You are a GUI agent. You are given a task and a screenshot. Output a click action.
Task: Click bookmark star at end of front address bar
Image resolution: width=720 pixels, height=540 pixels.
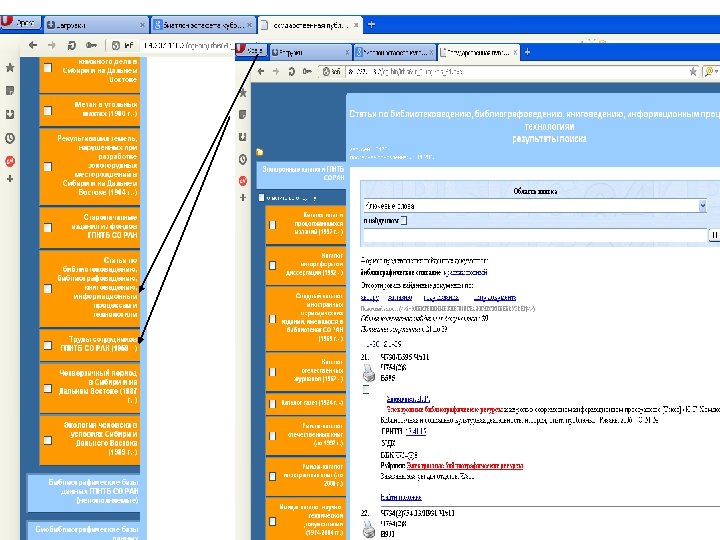(x=693, y=71)
